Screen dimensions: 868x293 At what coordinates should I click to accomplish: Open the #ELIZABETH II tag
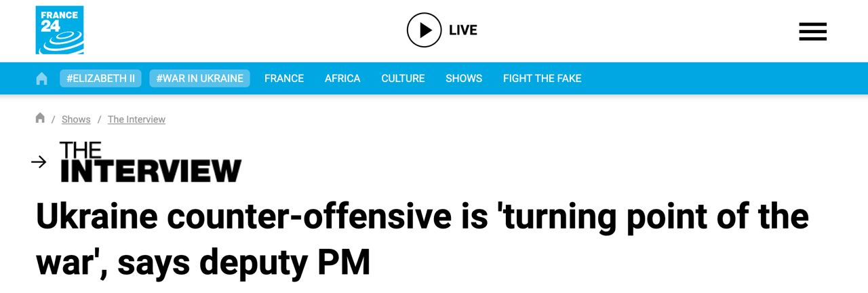coord(100,79)
